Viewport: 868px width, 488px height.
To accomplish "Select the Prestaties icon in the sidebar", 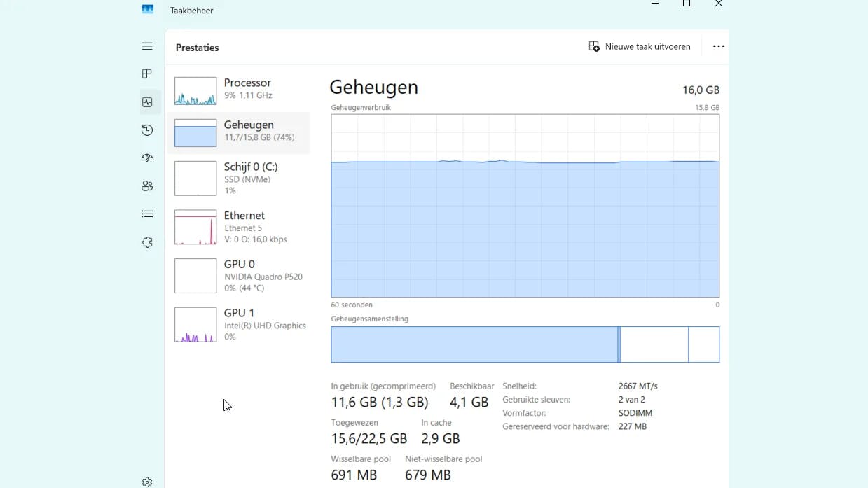I will click(147, 102).
